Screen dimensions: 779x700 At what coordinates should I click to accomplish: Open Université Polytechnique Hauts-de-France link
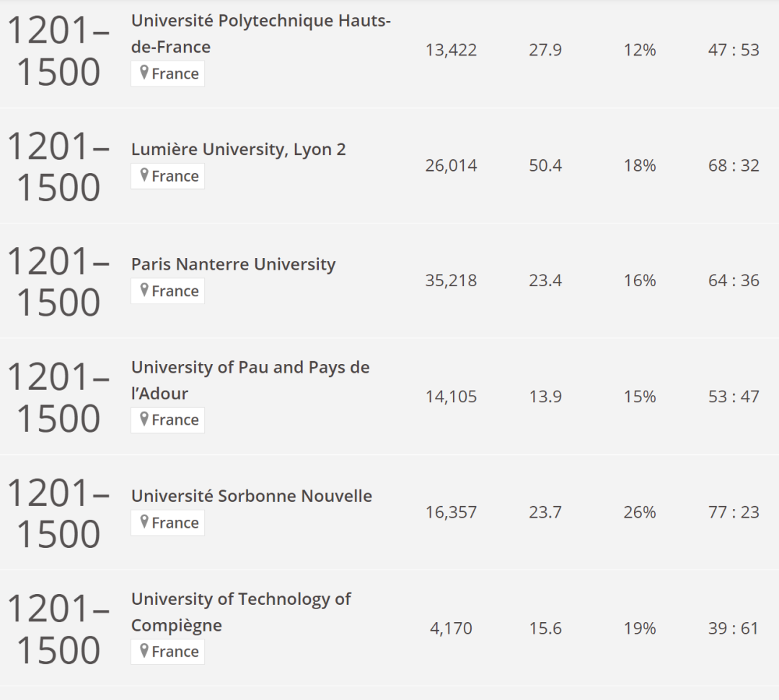point(261,34)
